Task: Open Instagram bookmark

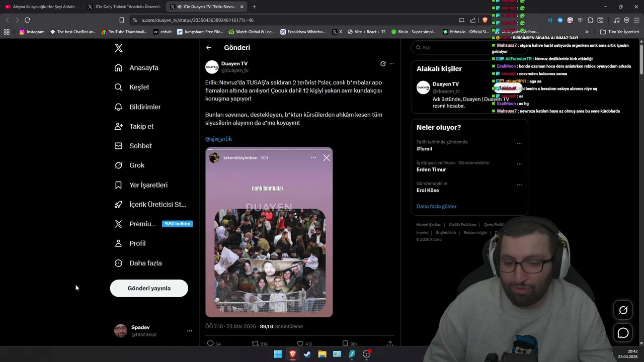Action: click(32, 32)
